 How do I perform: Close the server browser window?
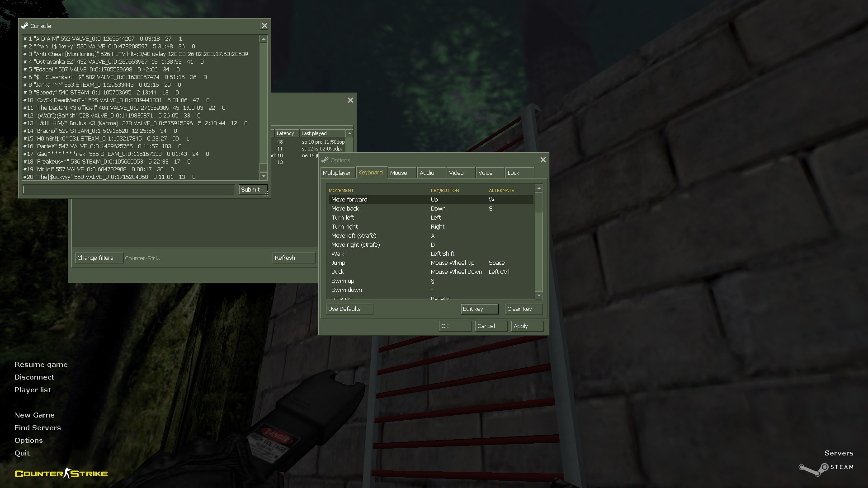[x=350, y=100]
